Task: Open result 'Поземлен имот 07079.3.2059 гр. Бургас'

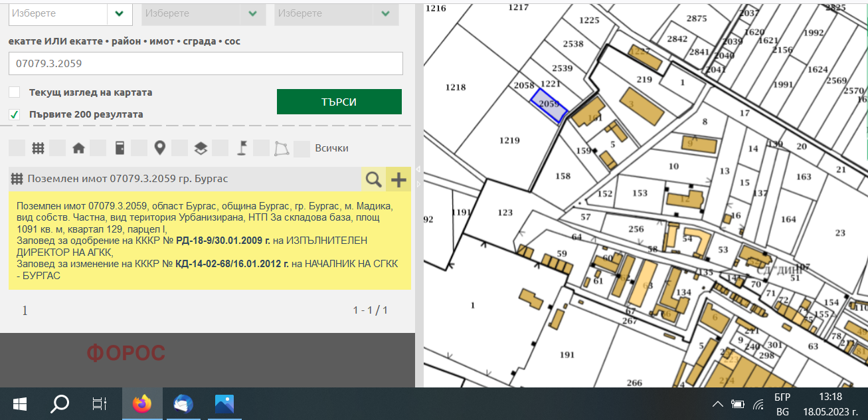Action: point(126,179)
